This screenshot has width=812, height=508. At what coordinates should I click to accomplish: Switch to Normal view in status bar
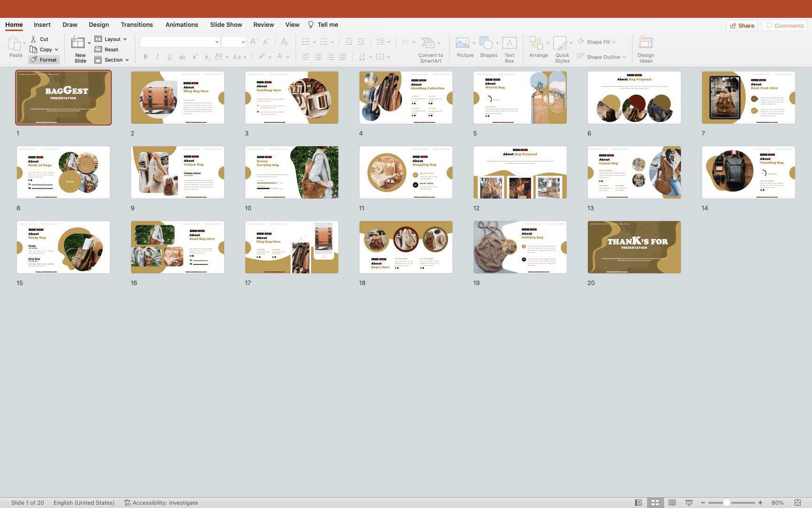(x=638, y=503)
